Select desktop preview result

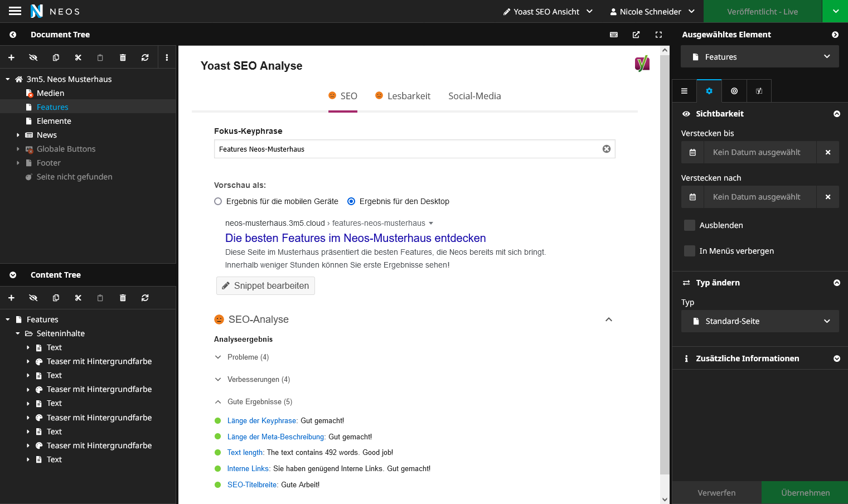coord(351,201)
